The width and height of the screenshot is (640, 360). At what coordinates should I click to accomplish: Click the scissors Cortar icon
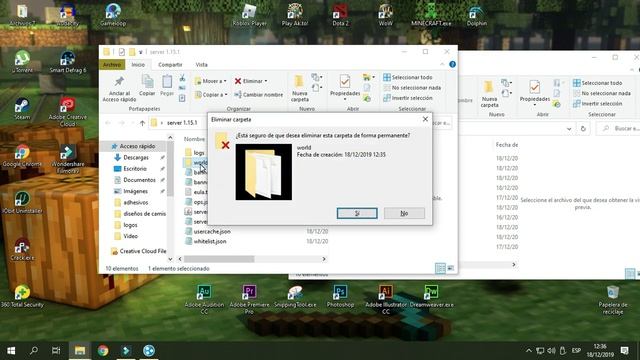coord(182,78)
